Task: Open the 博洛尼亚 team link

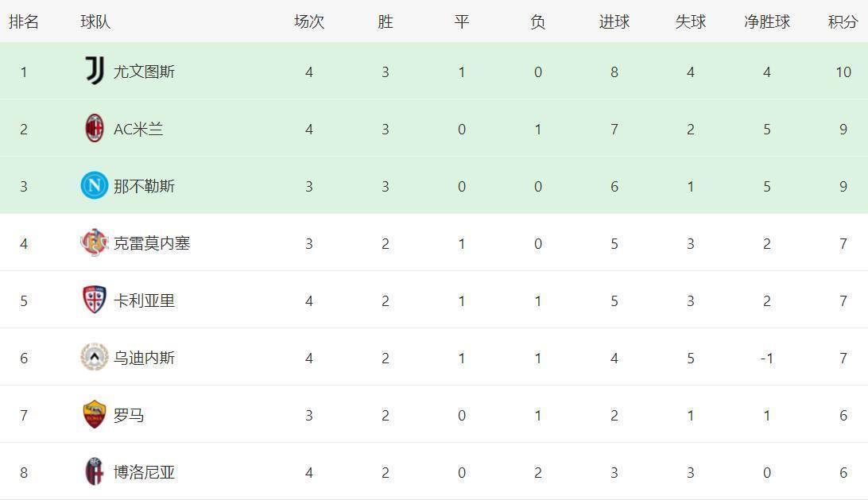Action: coord(144,472)
